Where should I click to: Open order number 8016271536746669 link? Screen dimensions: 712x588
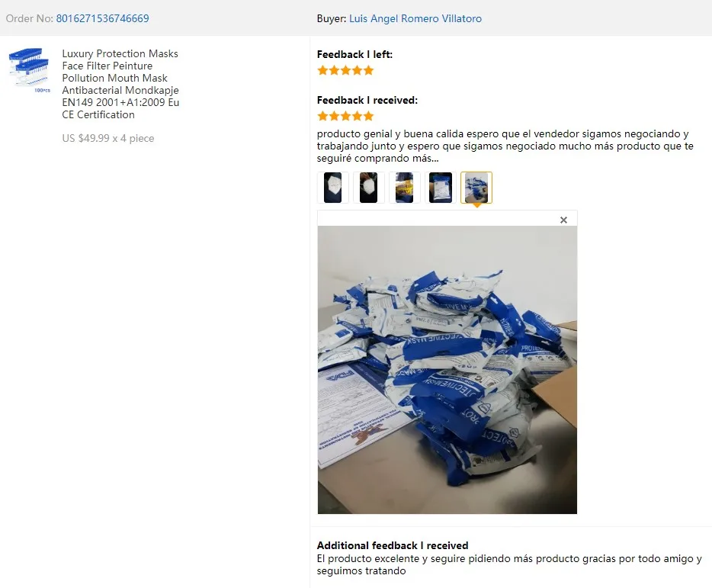(x=102, y=18)
